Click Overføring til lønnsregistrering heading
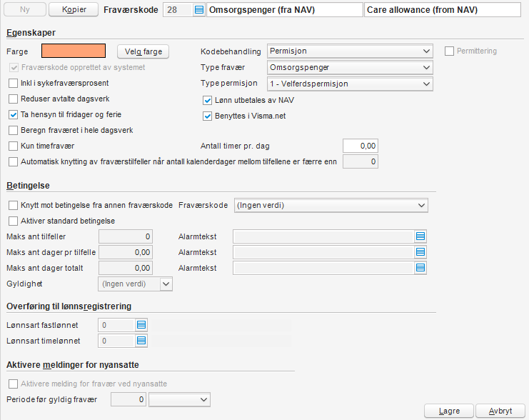This screenshot has height=420, width=529. 69,306
